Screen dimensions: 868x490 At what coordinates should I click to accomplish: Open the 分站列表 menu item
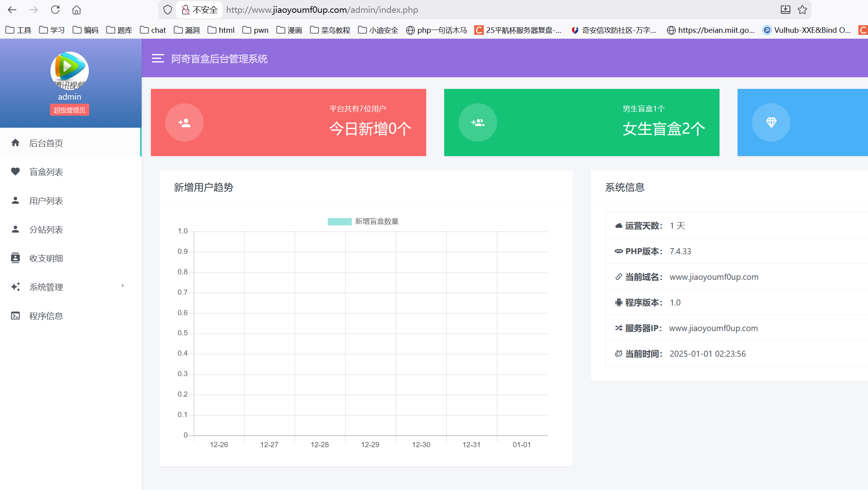point(70,229)
